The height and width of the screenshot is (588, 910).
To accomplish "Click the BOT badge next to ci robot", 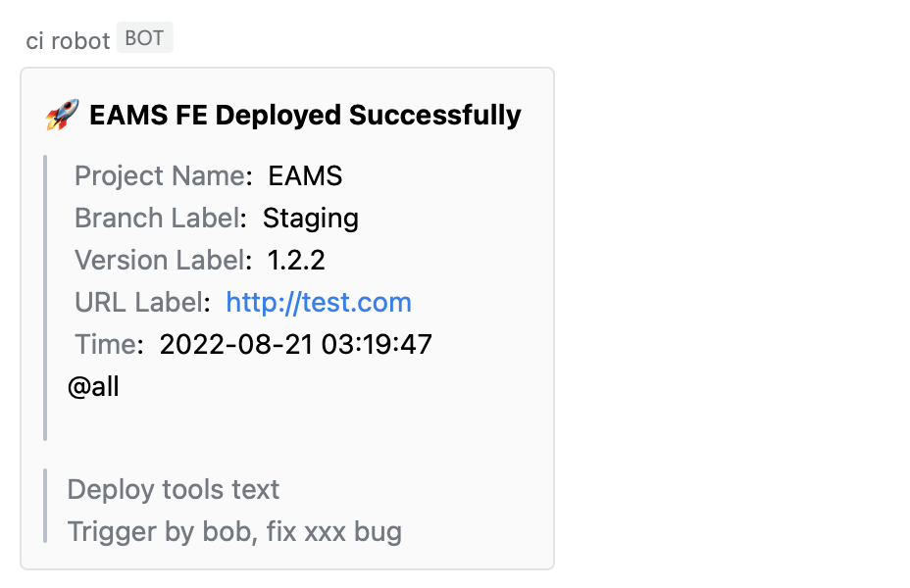I will (x=144, y=39).
